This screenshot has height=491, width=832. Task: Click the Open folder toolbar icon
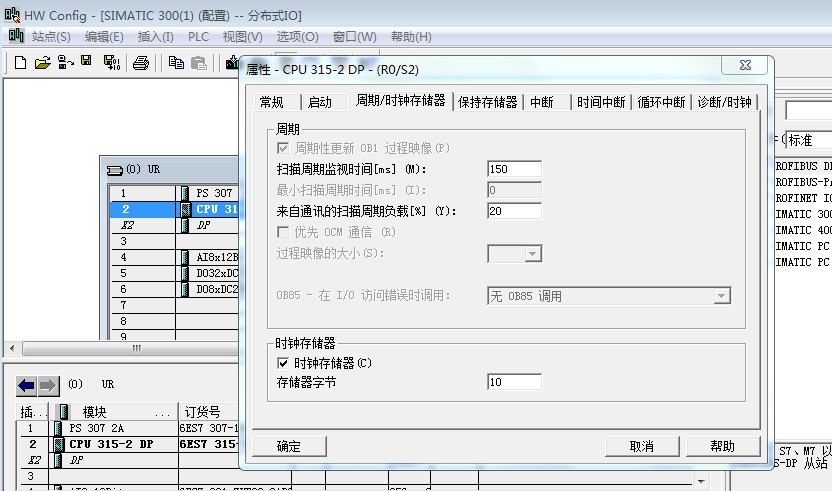click(42, 63)
